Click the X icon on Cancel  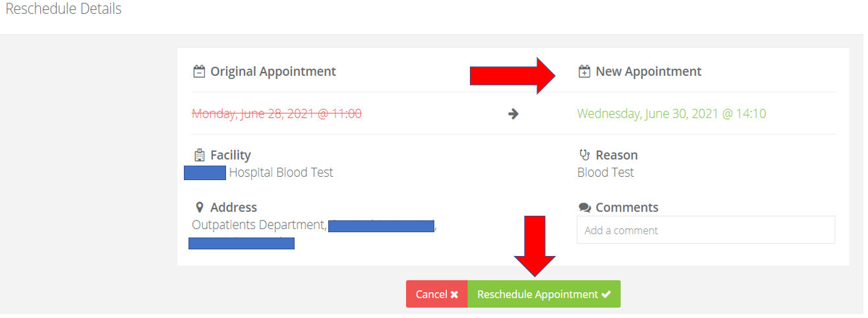(454, 294)
